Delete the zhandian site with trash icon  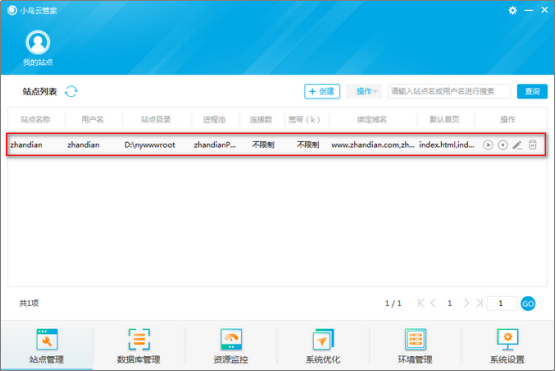point(533,145)
